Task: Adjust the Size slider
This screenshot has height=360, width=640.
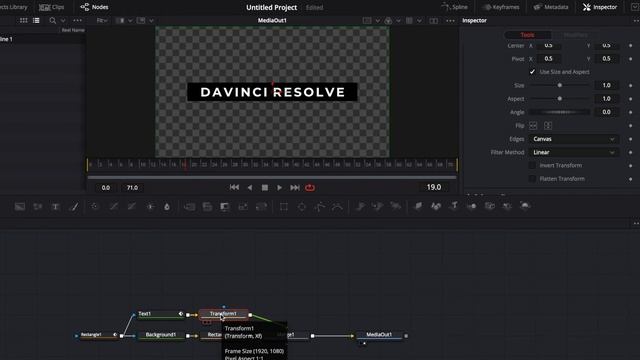Action: tap(560, 85)
